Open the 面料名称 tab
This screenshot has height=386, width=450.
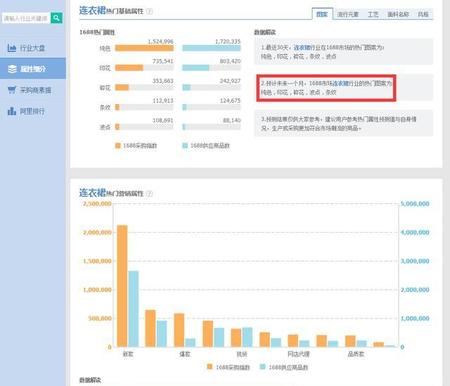398,14
